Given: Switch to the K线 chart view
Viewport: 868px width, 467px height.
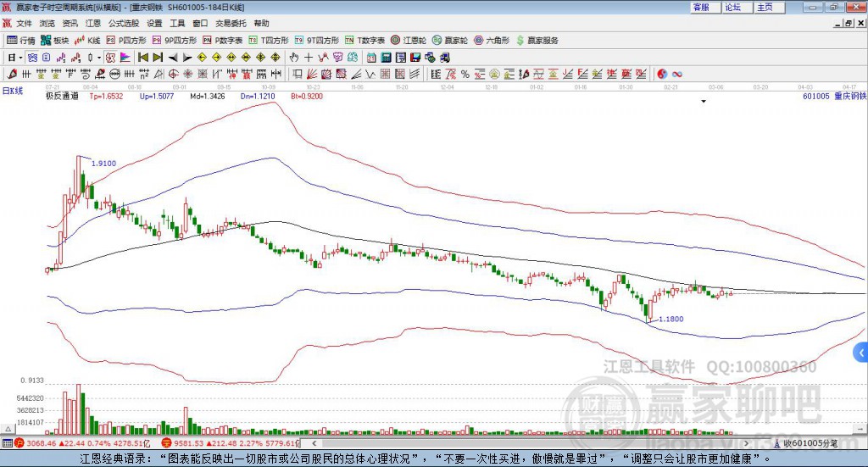Looking at the screenshot, I should point(87,41).
